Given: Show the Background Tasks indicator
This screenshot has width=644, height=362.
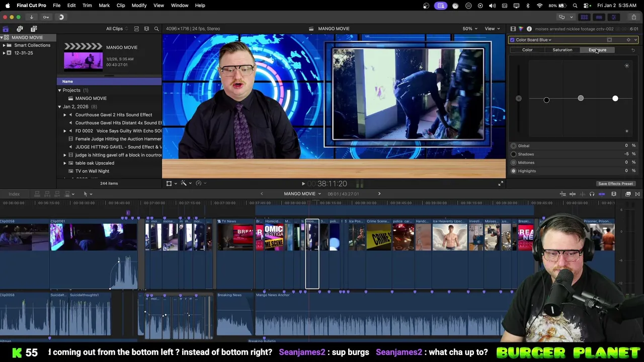Looking at the screenshot, I should pyautogui.click(x=61, y=17).
